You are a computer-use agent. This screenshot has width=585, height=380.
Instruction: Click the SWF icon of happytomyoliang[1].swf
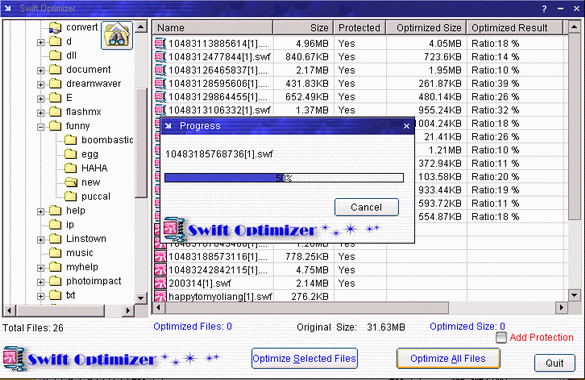(160, 296)
